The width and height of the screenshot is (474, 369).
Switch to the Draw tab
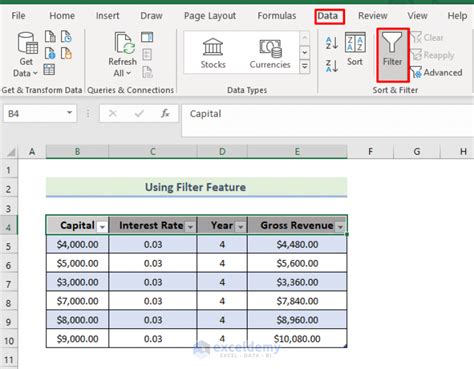click(x=151, y=16)
